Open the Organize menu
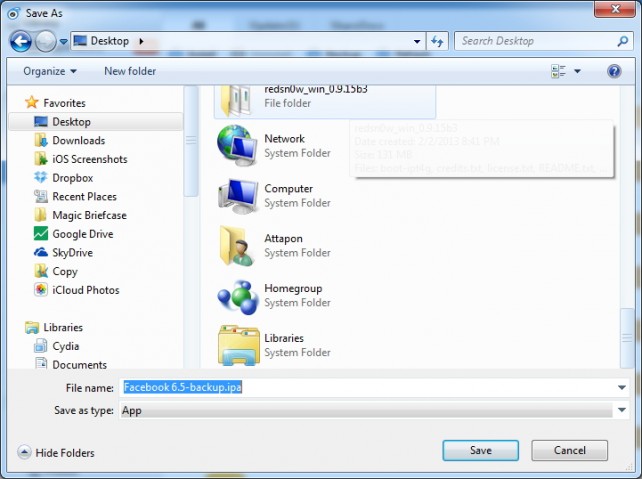This screenshot has width=642, height=479. 50,71
